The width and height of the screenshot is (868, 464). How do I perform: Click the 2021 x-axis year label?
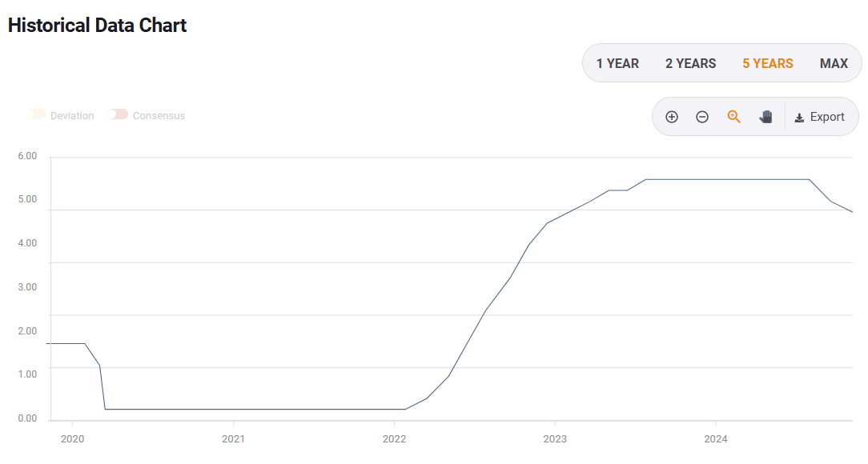pyautogui.click(x=233, y=438)
